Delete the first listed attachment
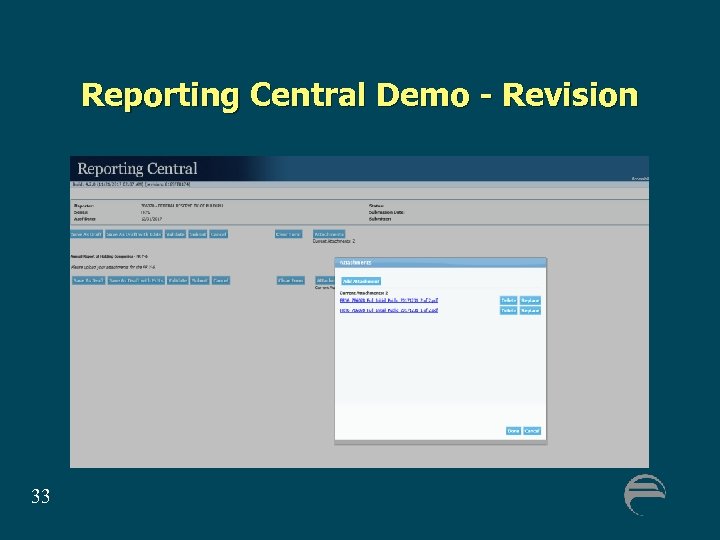720x540 pixels. [x=508, y=300]
